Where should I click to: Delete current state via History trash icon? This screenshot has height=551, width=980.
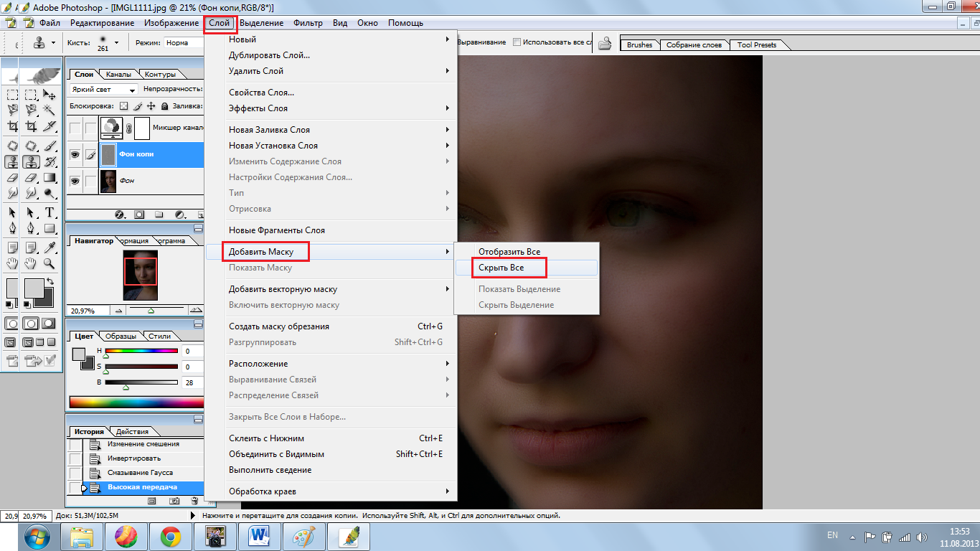click(x=194, y=501)
